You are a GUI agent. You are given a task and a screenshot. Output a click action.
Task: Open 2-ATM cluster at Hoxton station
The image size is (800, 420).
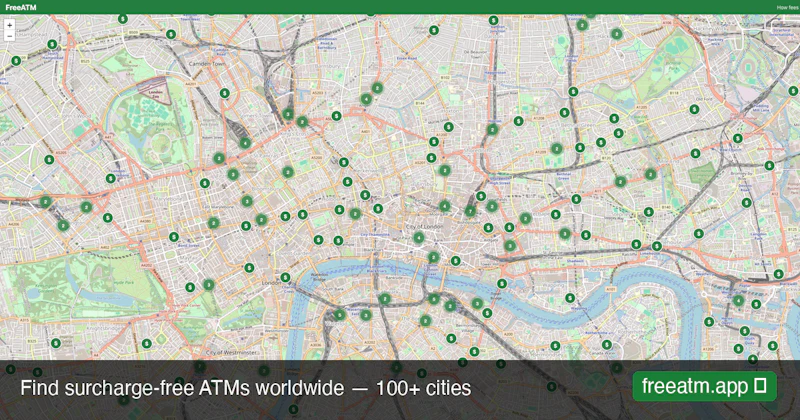coord(492,130)
